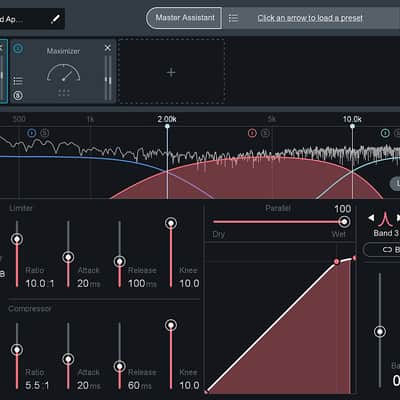The image size is (400, 400).
Task: Edit the Limiter Knee value 10.0
Action: click(189, 283)
